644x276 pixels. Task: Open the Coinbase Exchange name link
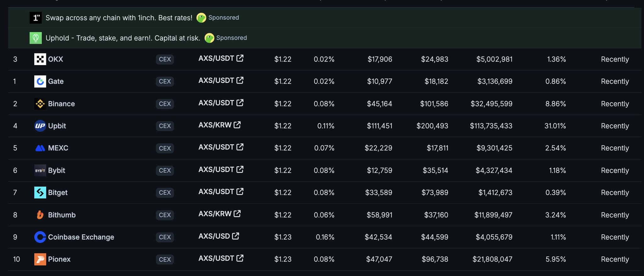pos(81,237)
